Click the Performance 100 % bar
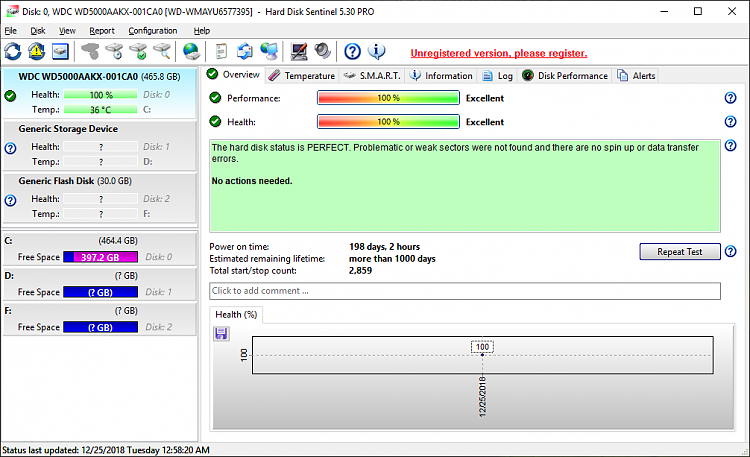Viewport: 750px width, 457px height. [x=388, y=98]
